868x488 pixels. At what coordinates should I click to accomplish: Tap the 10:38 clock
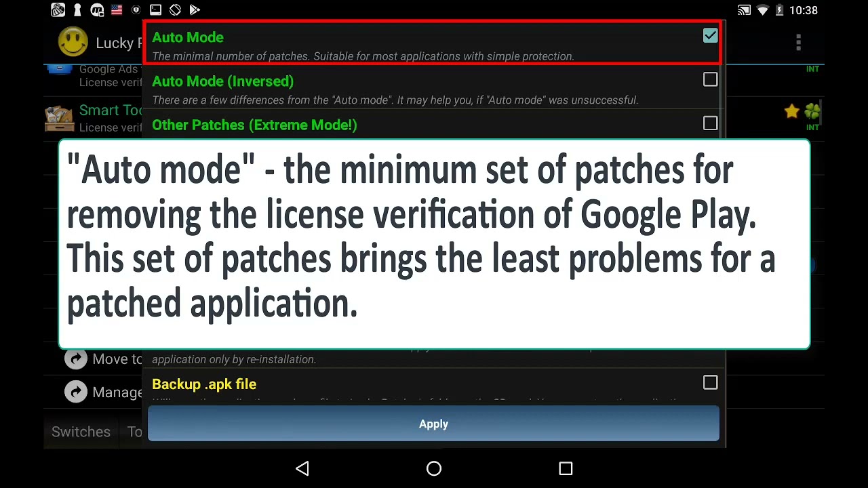point(804,10)
